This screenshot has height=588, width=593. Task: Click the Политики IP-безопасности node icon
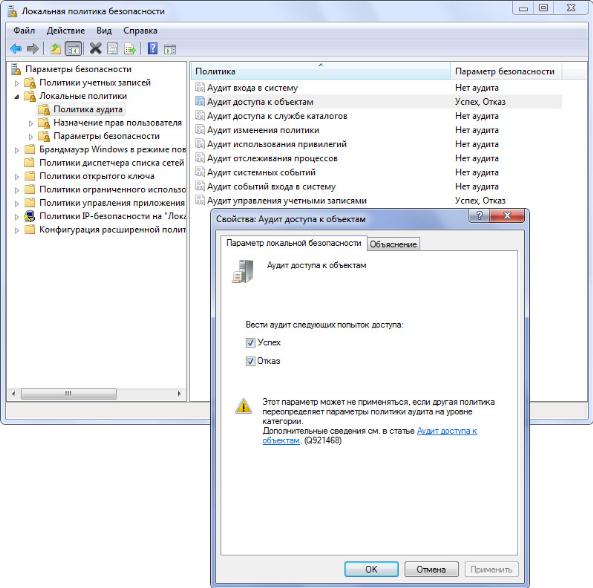[x=29, y=216]
